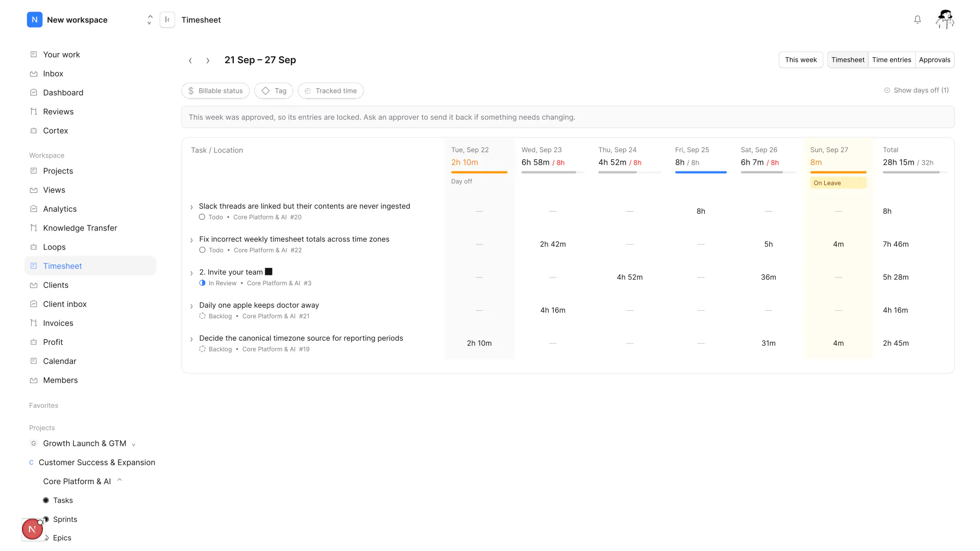Click the Members sidebar icon
Image resolution: width=980 pixels, height=551 pixels.
(x=34, y=380)
